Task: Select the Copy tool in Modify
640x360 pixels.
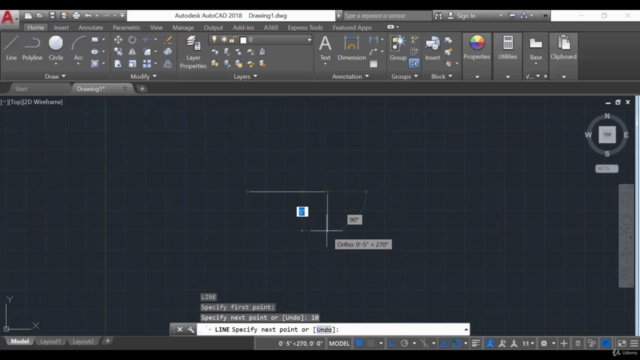Action: point(118,52)
